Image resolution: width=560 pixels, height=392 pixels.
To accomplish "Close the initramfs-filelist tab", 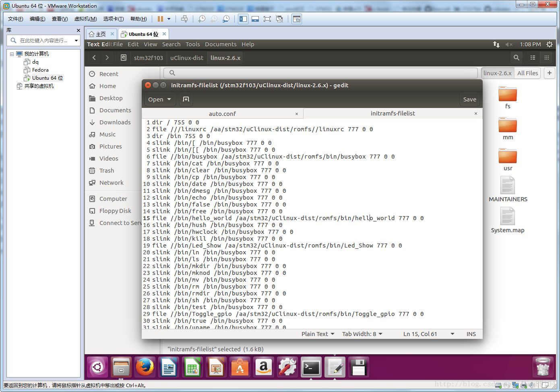I will [x=475, y=113].
